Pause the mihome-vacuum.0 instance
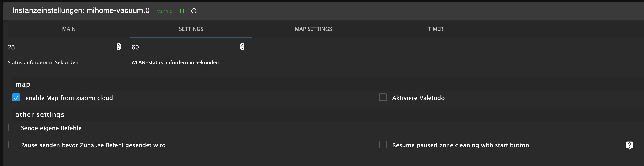This screenshot has height=166, width=644. point(182,11)
